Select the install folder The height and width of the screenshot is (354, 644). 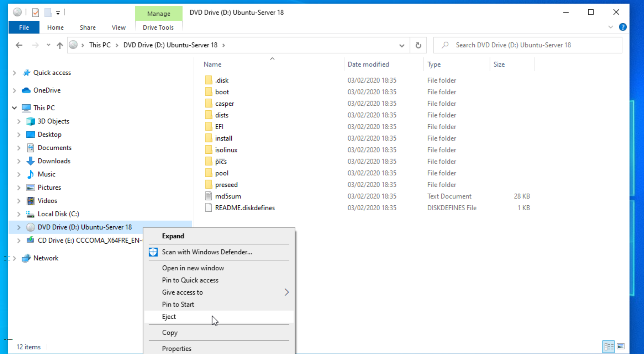[223, 138]
